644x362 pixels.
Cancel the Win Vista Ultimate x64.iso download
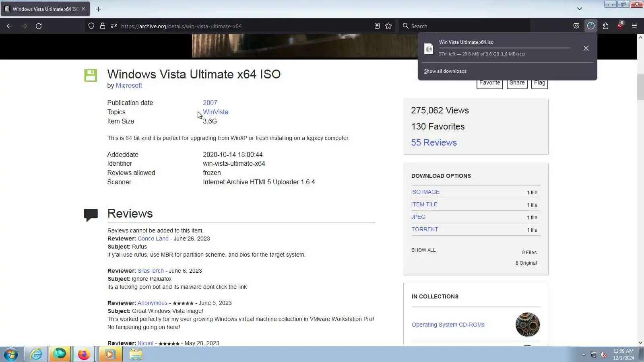[586, 48]
